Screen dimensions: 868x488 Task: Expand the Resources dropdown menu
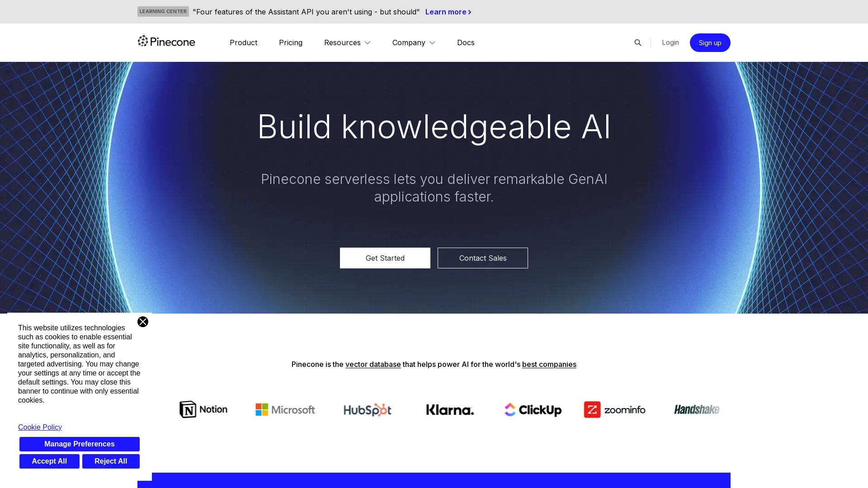[347, 42]
